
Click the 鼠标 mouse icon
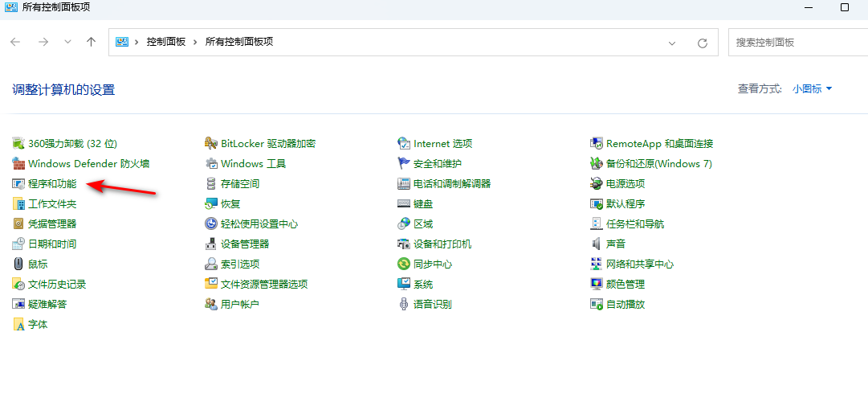click(18, 264)
